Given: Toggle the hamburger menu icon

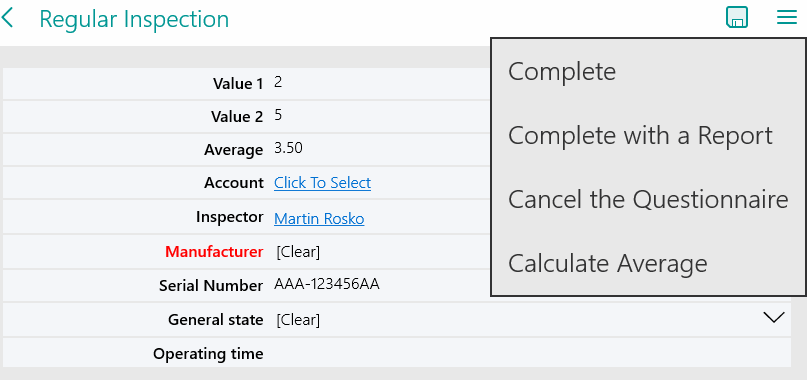Looking at the screenshot, I should (x=786, y=18).
